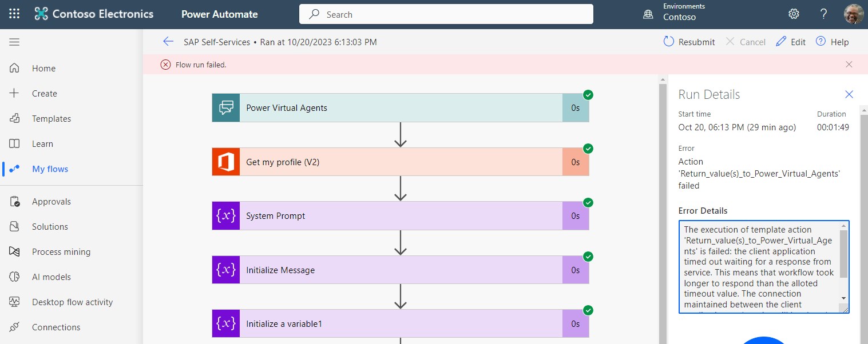
Task: Open the Help question mark icon in header
Action: click(824, 14)
